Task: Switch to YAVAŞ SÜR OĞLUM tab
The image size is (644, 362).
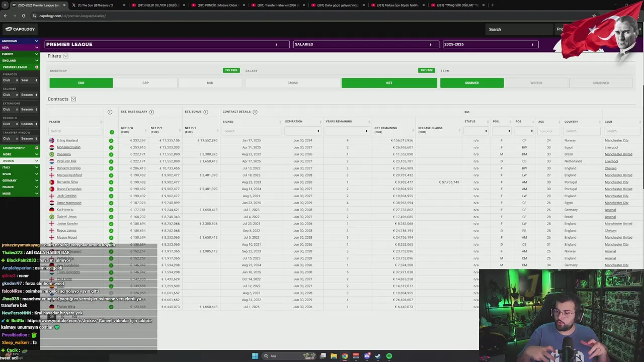Action: [x=457, y=5]
